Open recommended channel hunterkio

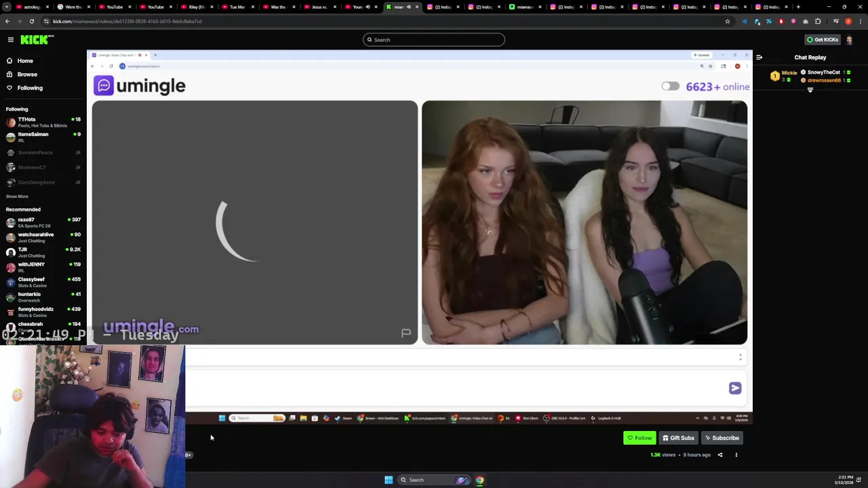coord(43,297)
